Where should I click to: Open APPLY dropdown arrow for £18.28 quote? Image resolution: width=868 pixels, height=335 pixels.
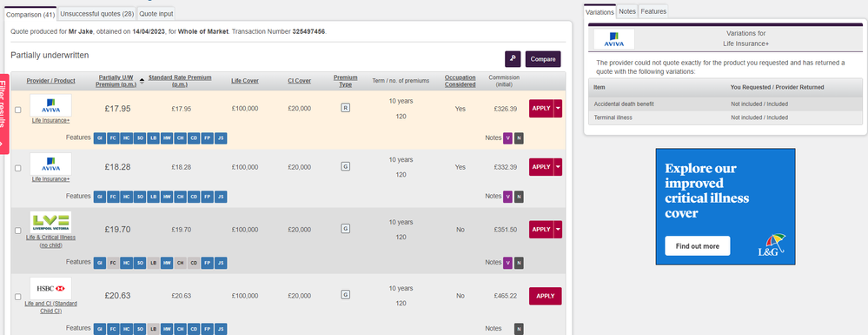[x=558, y=167]
